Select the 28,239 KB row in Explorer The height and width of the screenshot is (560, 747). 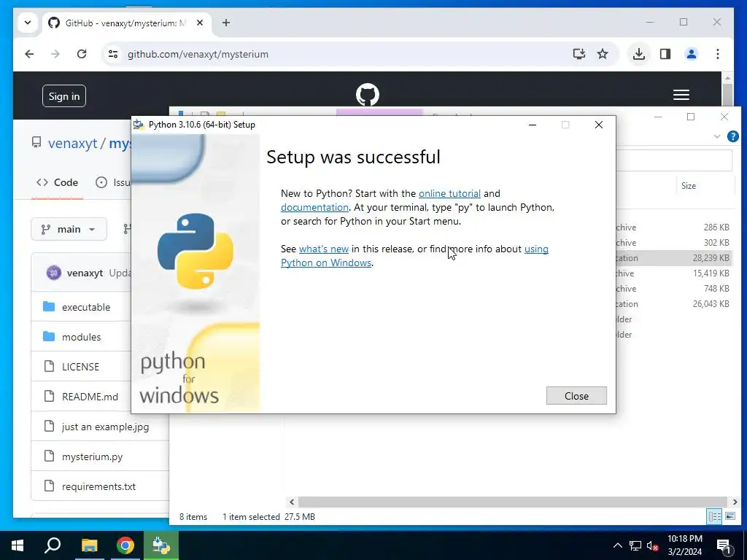point(674,257)
